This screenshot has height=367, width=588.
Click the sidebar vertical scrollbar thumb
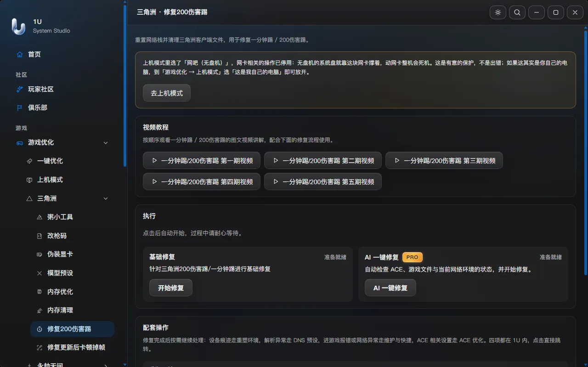[x=125, y=85]
